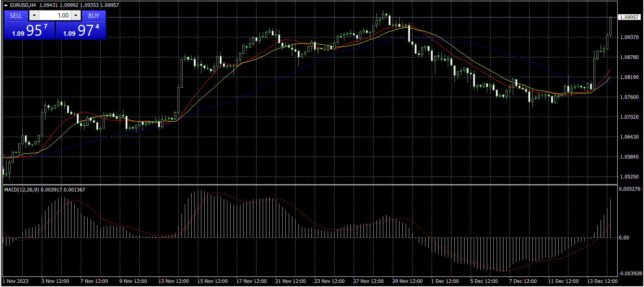The height and width of the screenshot is (287, 644).
Task: Click the SELL button
Action: click(16, 15)
